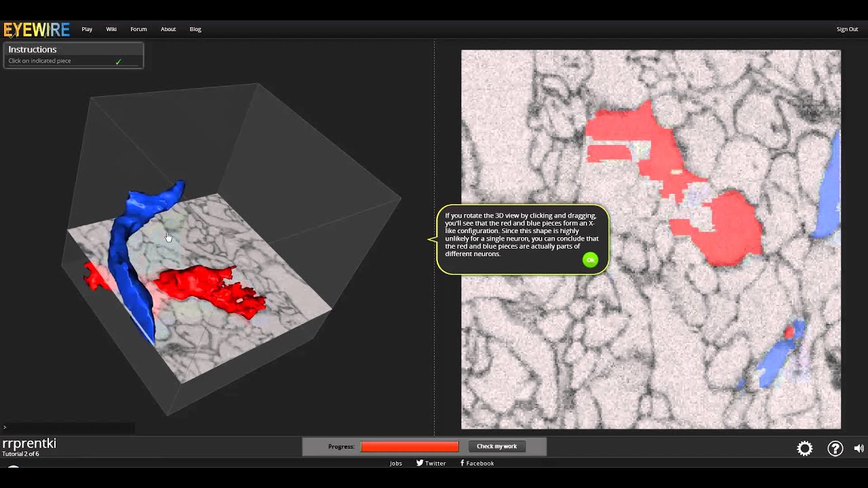
Task: Click the 'Tutorial 2 of 6' label
Action: [x=20, y=454]
